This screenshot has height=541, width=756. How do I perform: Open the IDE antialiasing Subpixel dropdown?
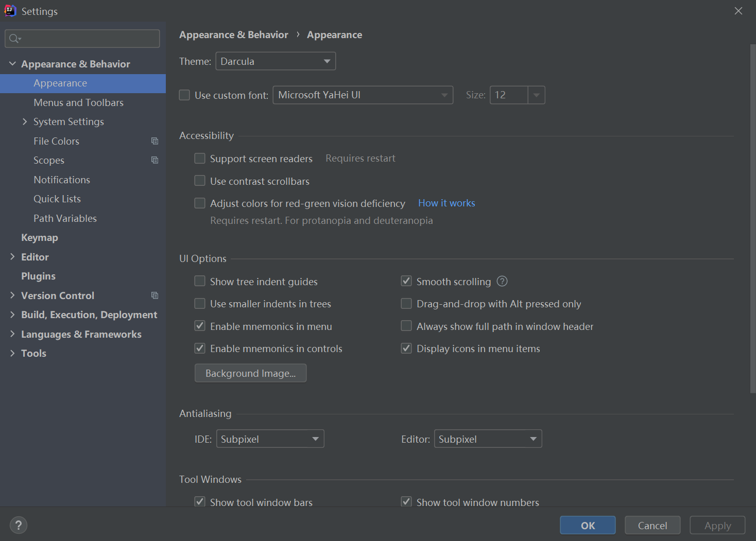coord(270,439)
